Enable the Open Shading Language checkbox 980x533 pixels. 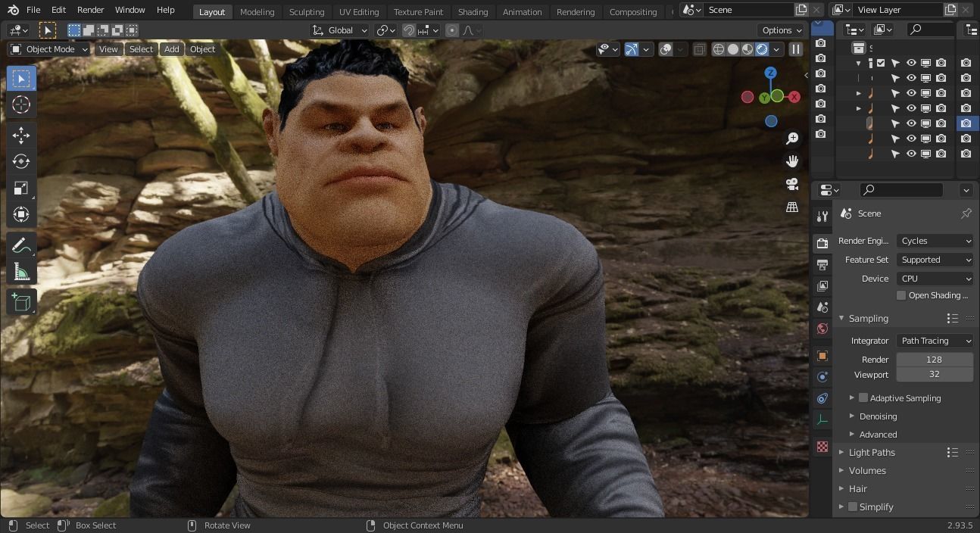pyautogui.click(x=901, y=295)
